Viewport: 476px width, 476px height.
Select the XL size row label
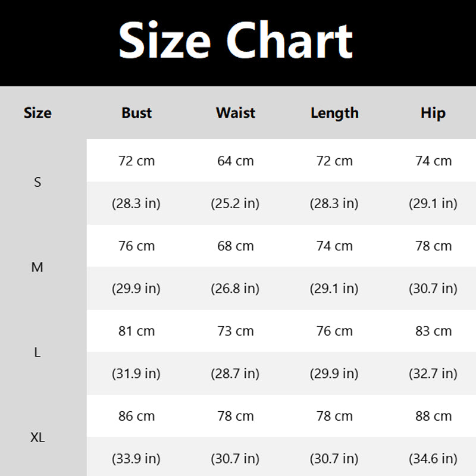[37, 438]
